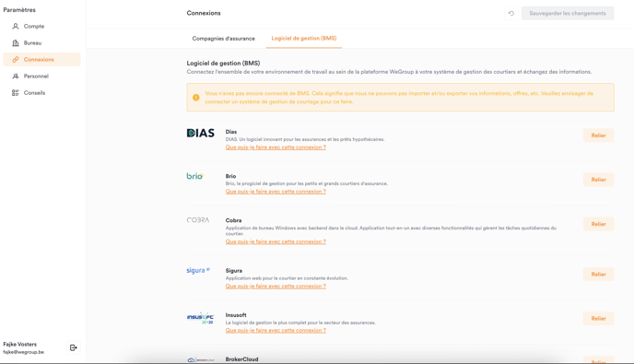The width and height of the screenshot is (634, 364).
Task: Go to the Personnel section
Action: [x=41, y=76]
